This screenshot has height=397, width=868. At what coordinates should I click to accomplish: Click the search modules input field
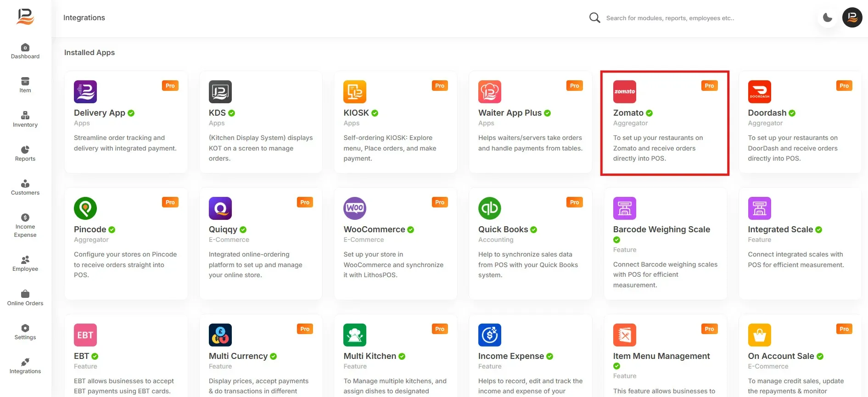(670, 18)
